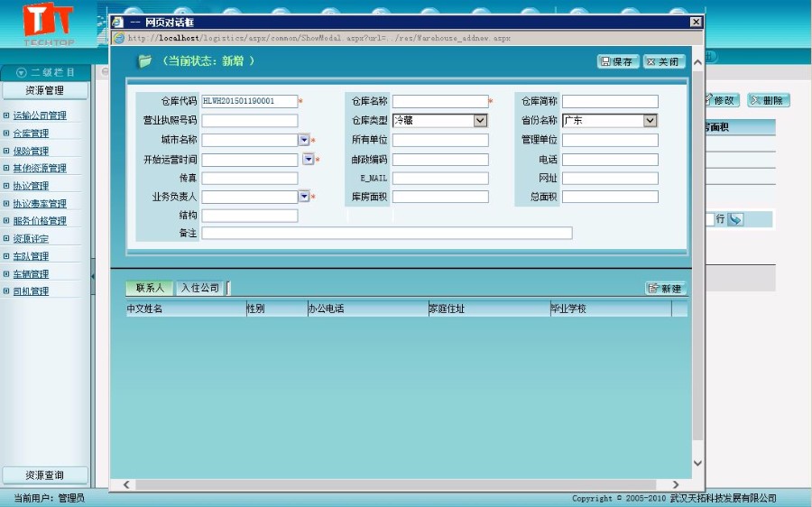This screenshot has height=507, width=812.
Task: Click the 总面积 input field
Action: tap(610, 197)
